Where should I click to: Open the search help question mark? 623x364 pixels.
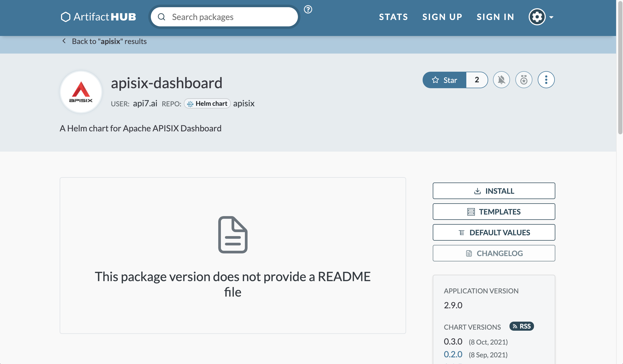[308, 10]
